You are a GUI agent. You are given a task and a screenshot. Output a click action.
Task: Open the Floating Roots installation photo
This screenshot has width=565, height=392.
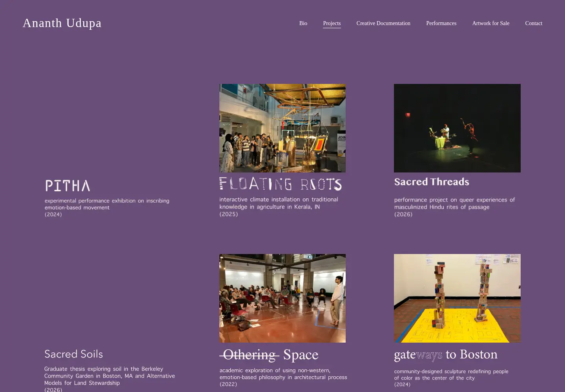pos(282,128)
